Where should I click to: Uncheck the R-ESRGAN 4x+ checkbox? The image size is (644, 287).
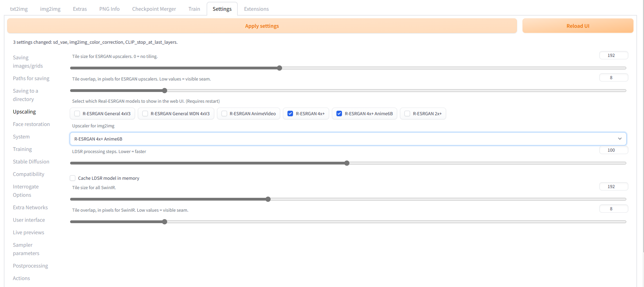[290, 113]
